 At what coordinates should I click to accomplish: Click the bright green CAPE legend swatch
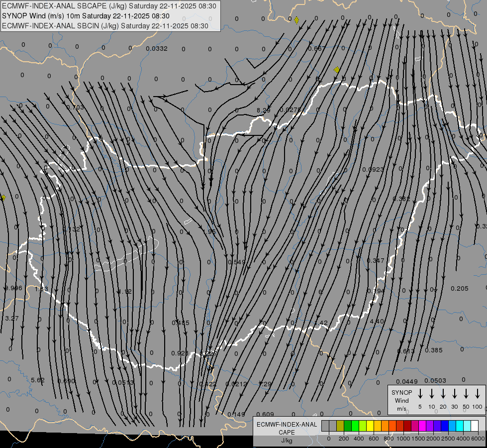(x=355, y=426)
